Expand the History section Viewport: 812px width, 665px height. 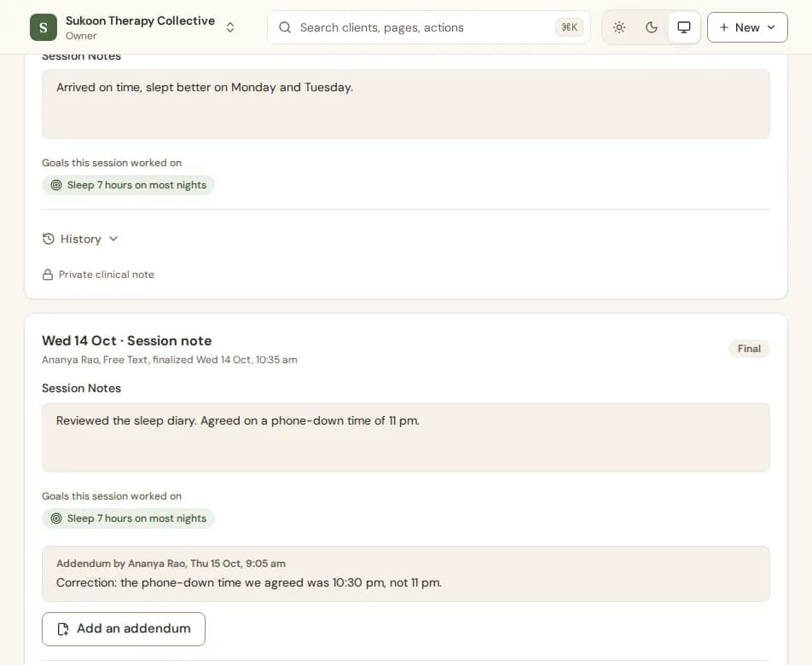pos(80,239)
